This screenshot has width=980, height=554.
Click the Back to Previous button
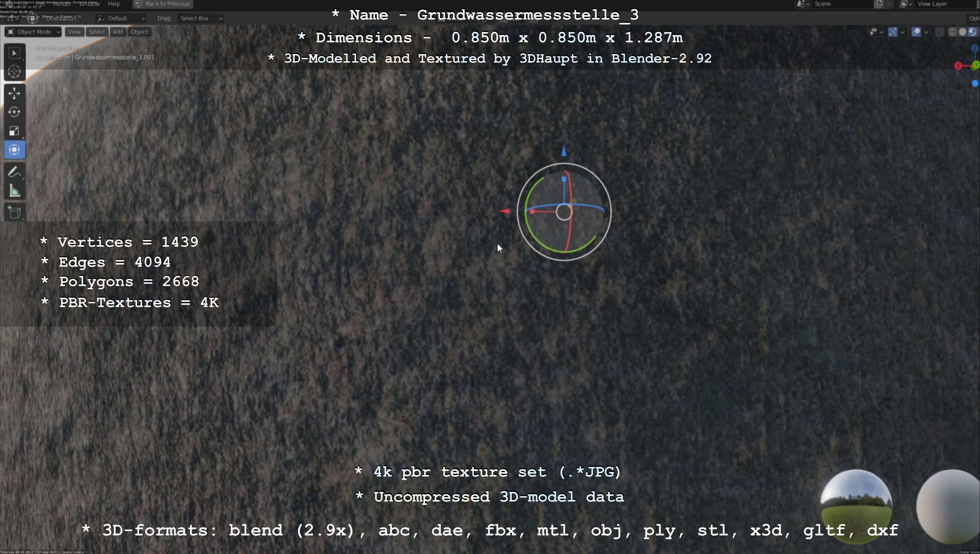[163, 4]
